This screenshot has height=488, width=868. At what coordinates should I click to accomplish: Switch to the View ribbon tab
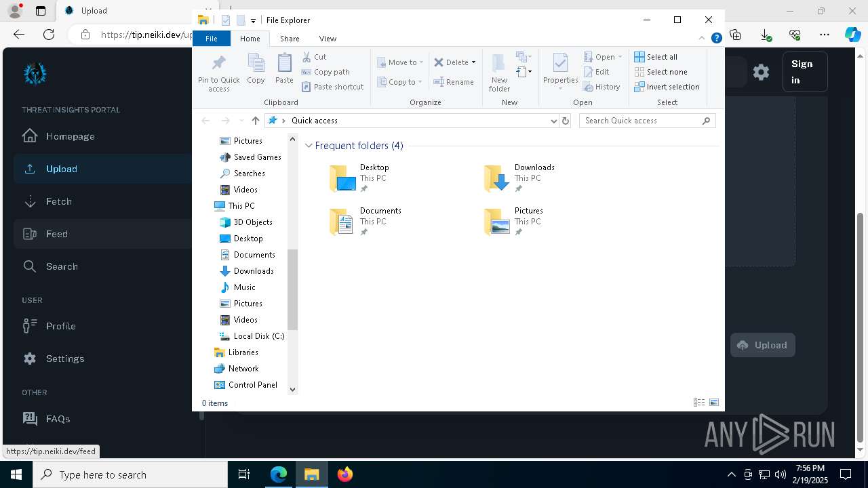[328, 39]
